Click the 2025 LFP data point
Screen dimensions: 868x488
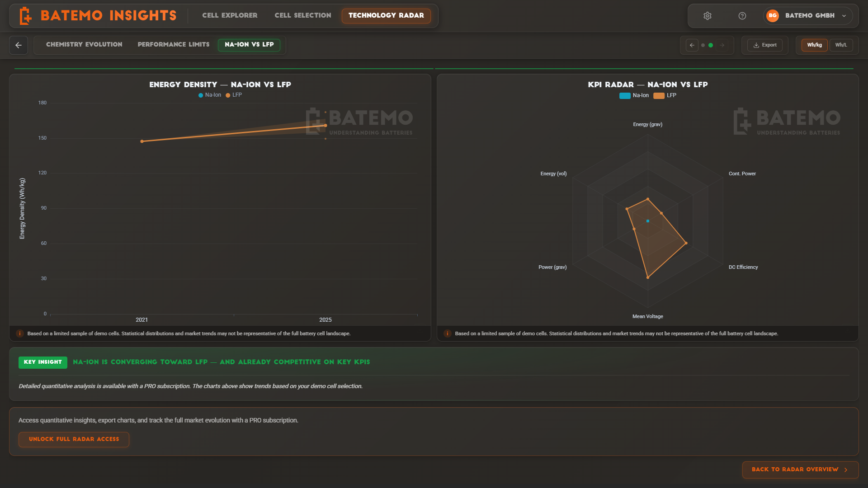point(325,126)
